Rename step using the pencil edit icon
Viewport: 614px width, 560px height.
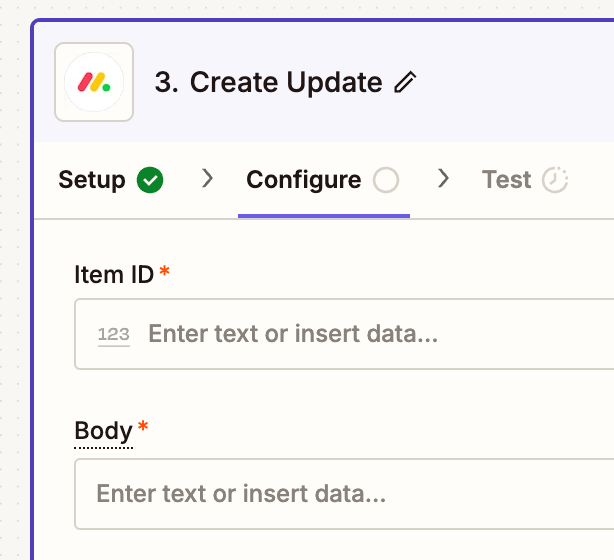coord(405,82)
